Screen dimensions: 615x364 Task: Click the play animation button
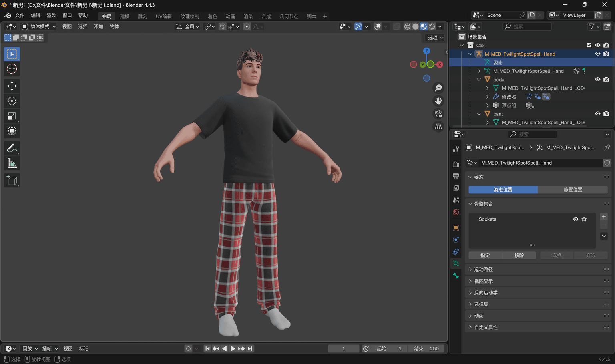tap(233, 348)
